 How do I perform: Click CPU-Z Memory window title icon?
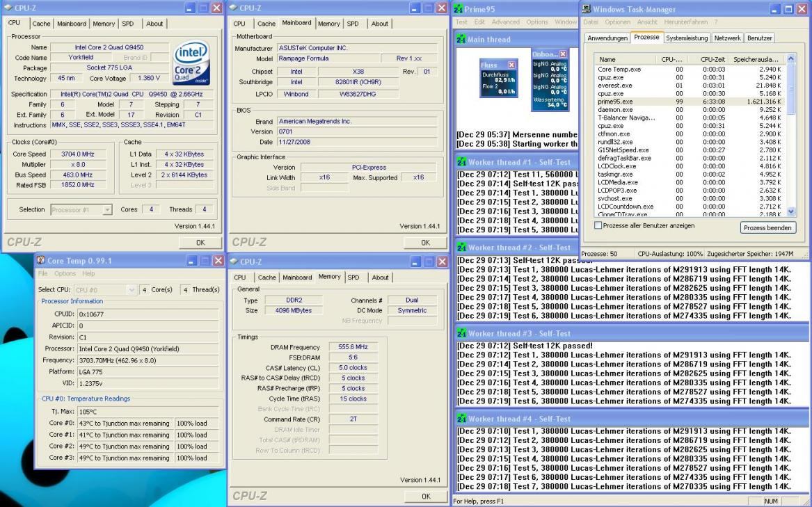tap(234, 261)
